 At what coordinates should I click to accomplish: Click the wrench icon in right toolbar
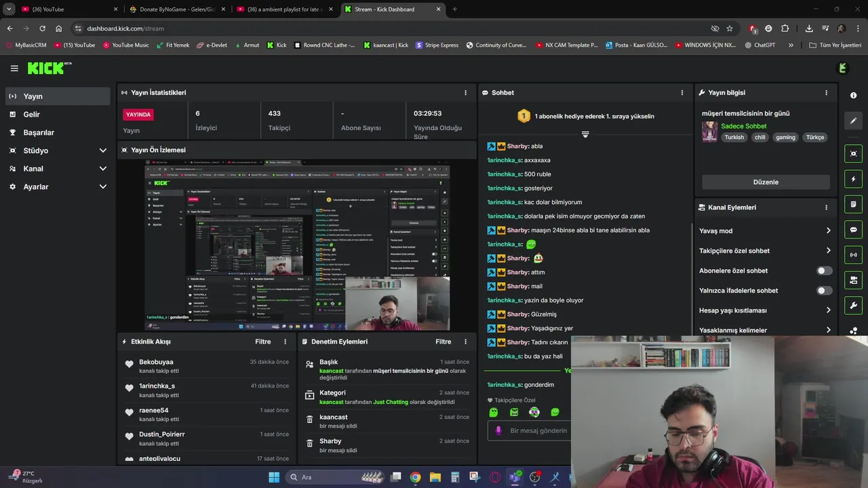[853, 305]
